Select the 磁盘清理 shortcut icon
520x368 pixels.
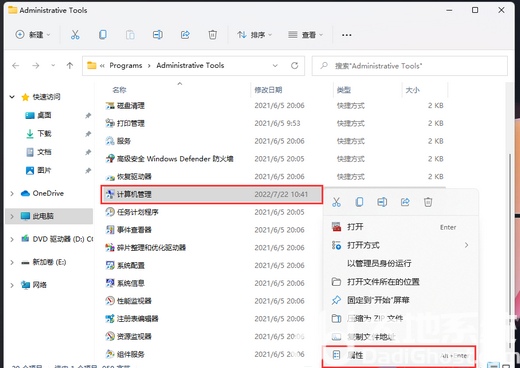[x=110, y=106]
